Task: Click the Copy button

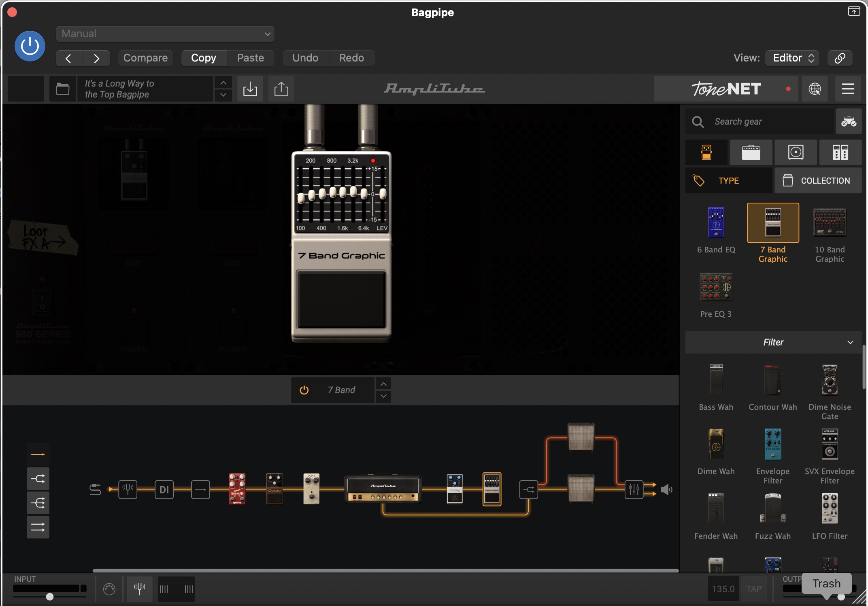Action: coord(204,58)
